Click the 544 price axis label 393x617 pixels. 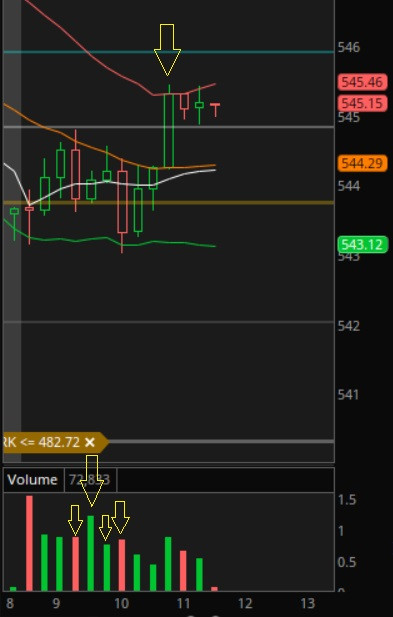pyautogui.click(x=349, y=186)
